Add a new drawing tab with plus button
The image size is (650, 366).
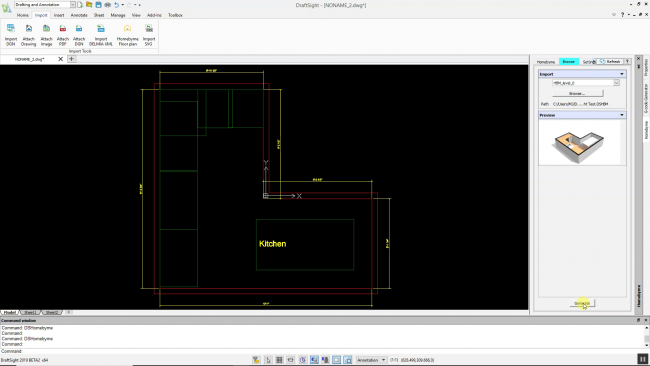(x=71, y=59)
